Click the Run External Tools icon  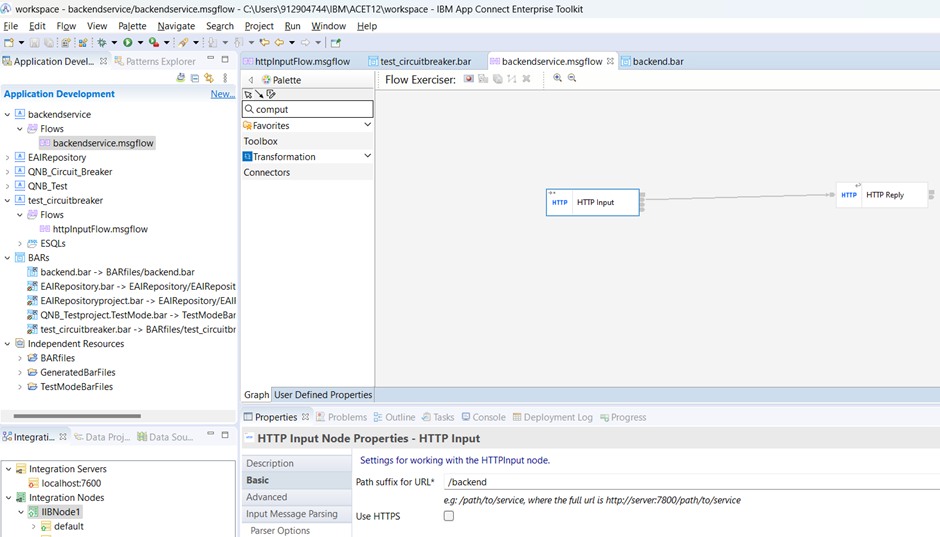click(x=154, y=43)
